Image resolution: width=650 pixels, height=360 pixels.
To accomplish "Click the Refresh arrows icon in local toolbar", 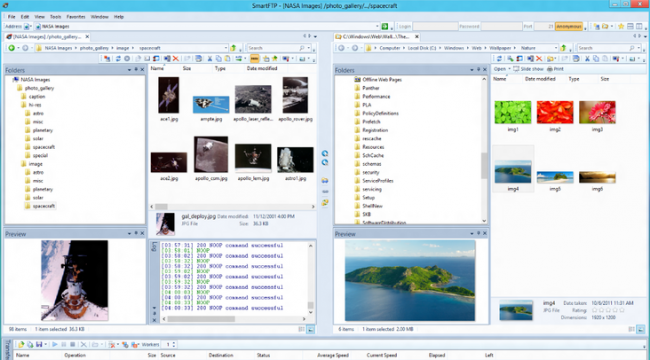I will (500, 59).
